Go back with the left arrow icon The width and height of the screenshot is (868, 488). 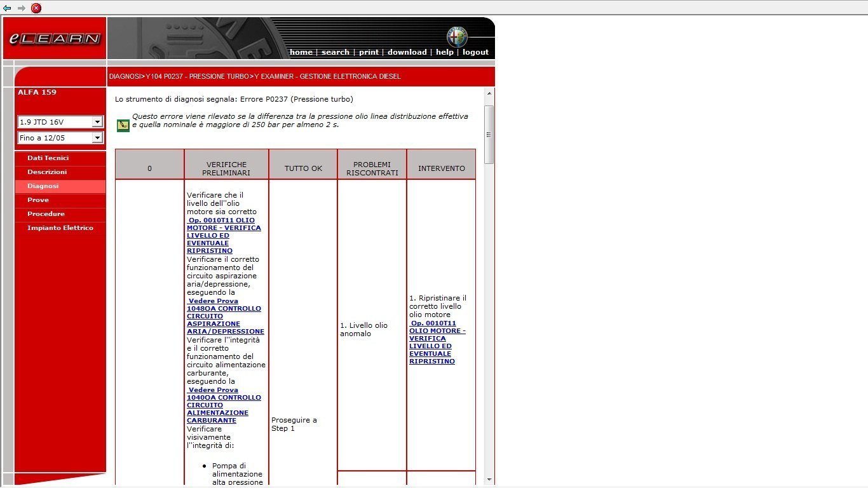(x=7, y=8)
